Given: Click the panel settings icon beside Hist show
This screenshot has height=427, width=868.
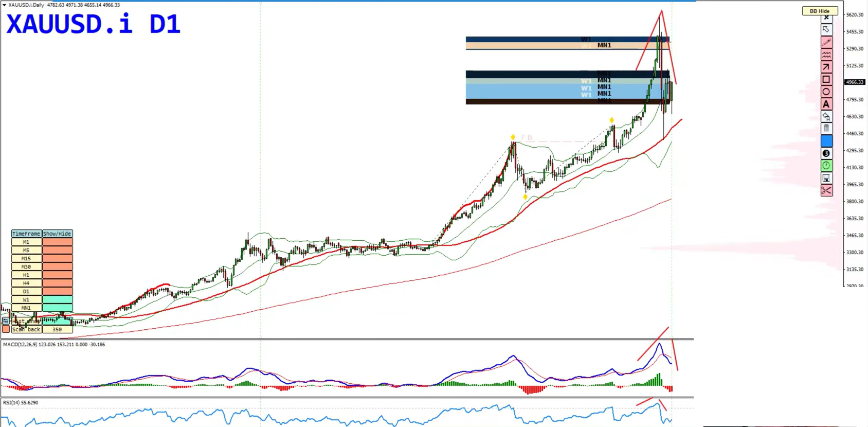Looking at the screenshot, I should [6, 321].
